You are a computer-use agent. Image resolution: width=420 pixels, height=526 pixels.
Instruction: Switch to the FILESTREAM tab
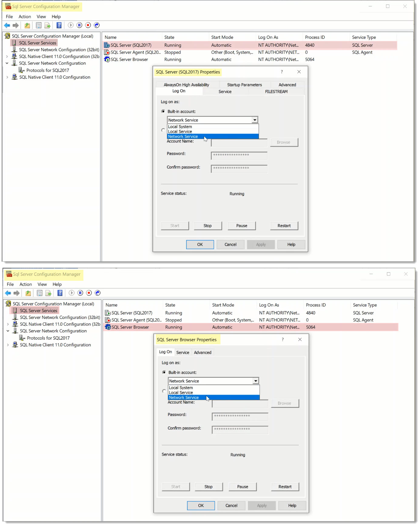click(x=276, y=91)
